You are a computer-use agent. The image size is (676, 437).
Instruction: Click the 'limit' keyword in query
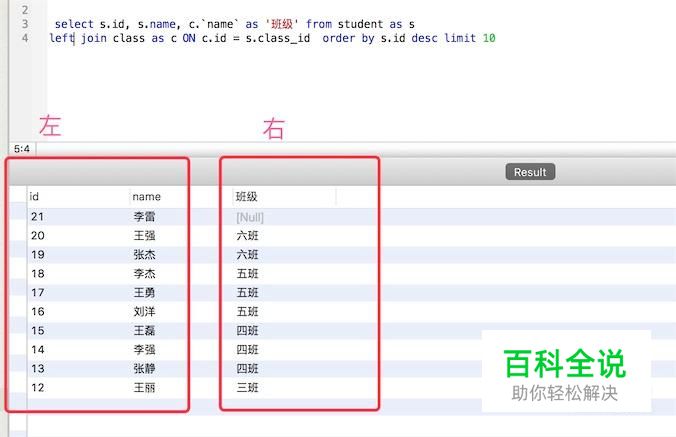(460, 38)
